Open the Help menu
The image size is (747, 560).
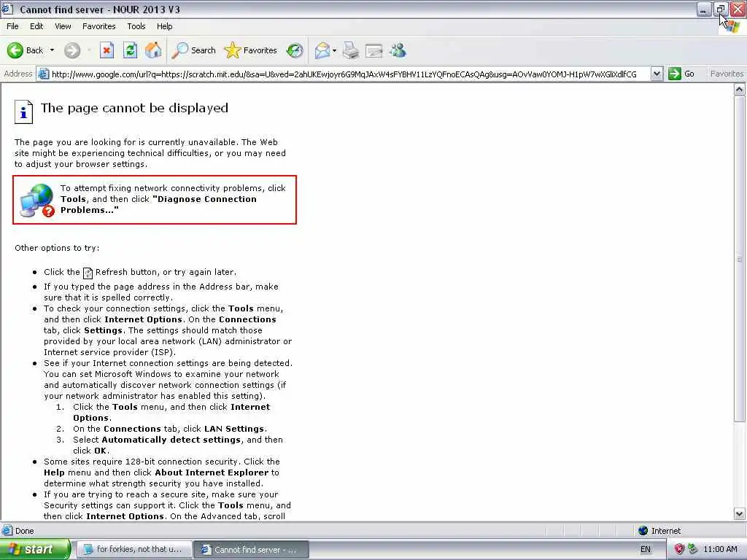click(164, 26)
